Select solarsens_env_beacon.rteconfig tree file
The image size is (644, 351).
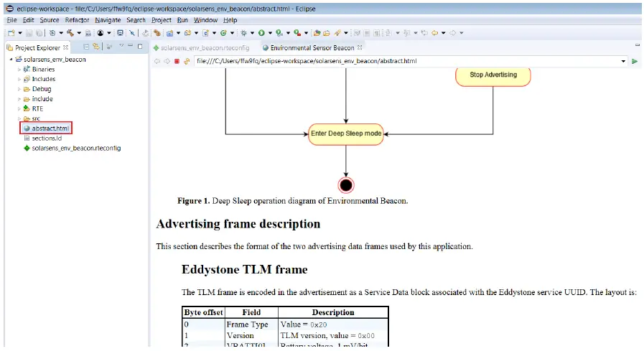pyautogui.click(x=72, y=148)
